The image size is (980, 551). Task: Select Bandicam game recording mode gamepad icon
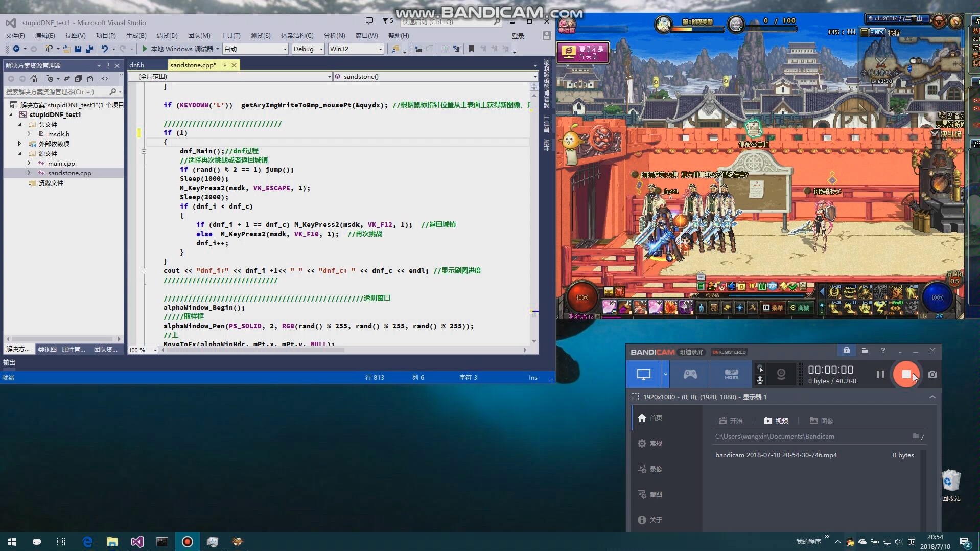690,374
